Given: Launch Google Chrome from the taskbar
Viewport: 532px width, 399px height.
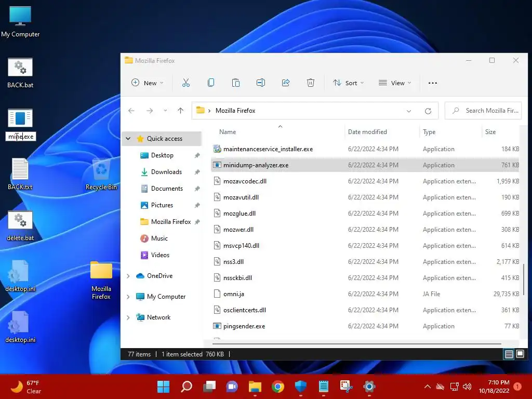Looking at the screenshot, I should click(x=278, y=387).
